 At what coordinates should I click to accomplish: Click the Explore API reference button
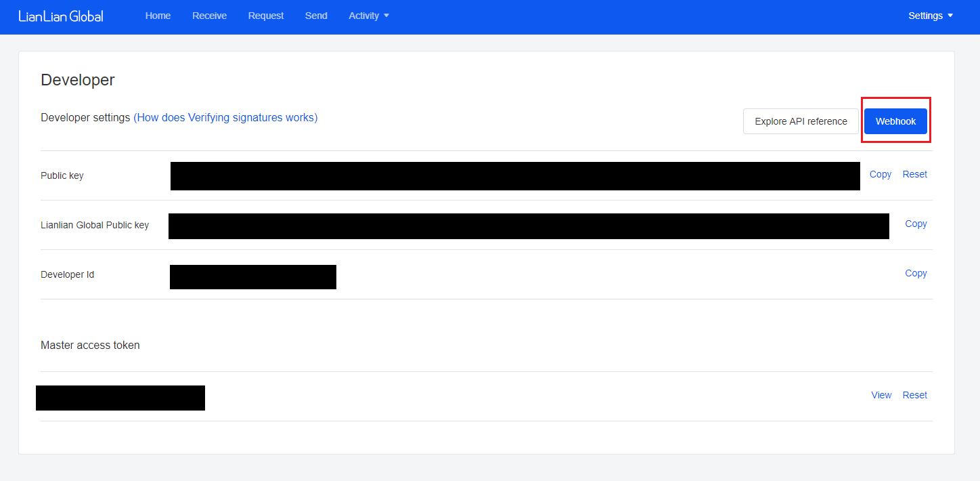click(x=801, y=121)
